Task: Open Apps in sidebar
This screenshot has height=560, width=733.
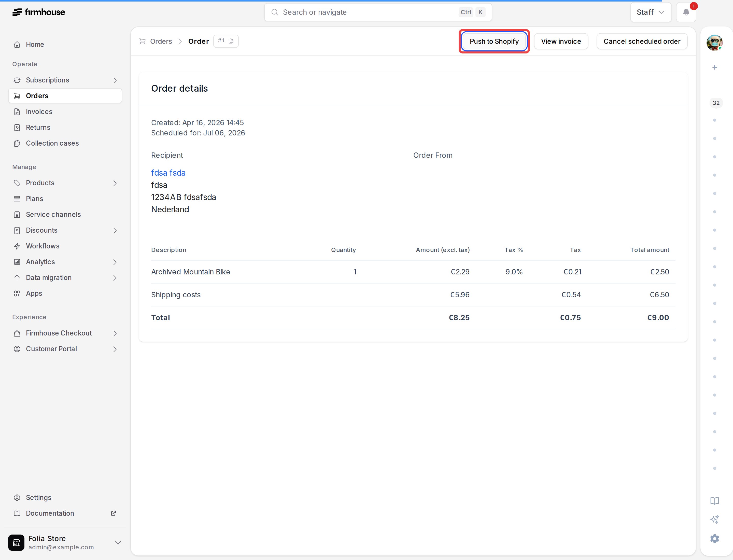Action: [65, 293]
